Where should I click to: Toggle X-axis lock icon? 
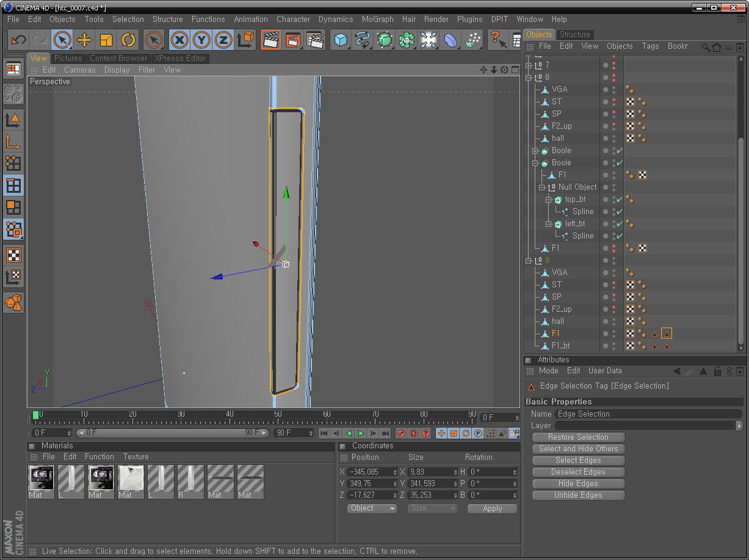179,40
